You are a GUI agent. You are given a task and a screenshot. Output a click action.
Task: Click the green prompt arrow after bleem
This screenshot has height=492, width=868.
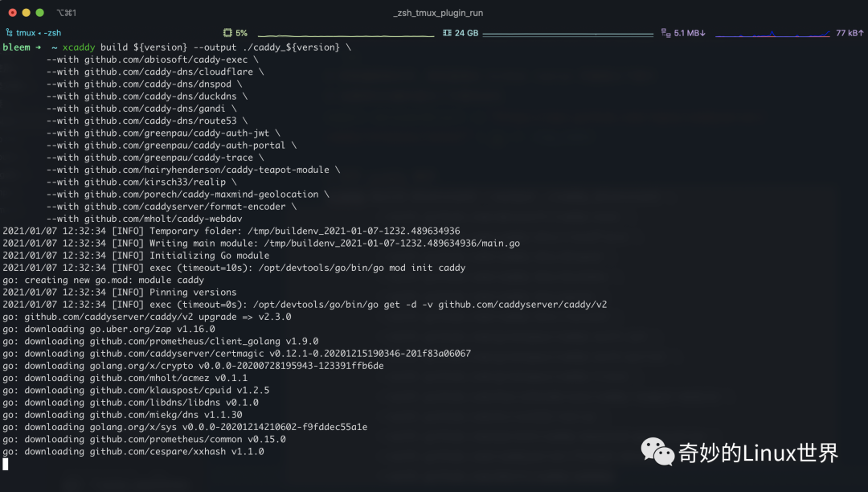tap(37, 47)
